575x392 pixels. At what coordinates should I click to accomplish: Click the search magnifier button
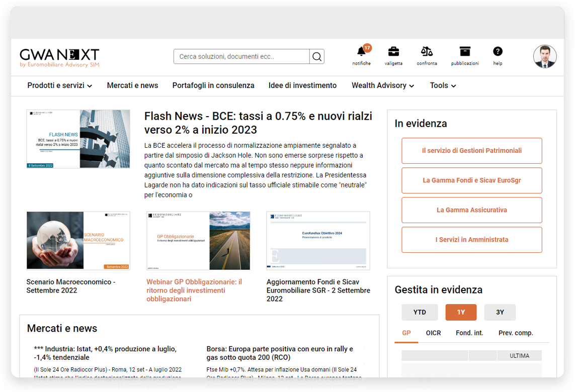tap(317, 56)
